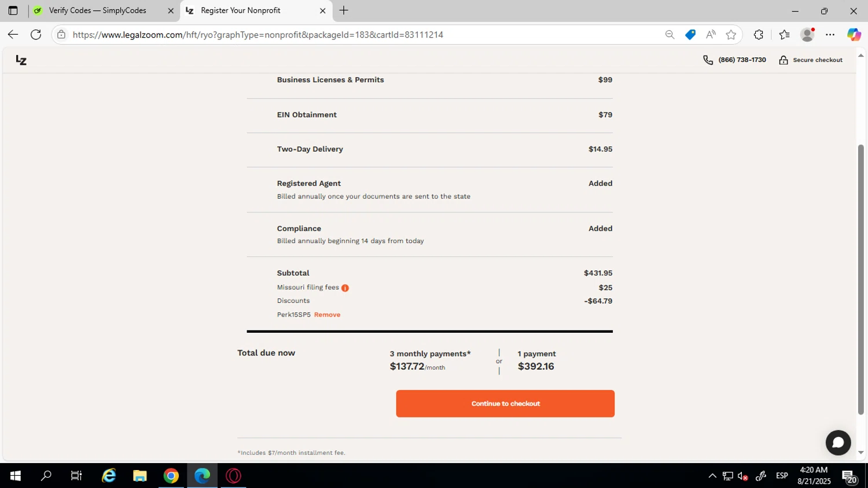Click the page vertical scrollbar thumb
Viewport: 868px width, 488px height.
point(860,279)
